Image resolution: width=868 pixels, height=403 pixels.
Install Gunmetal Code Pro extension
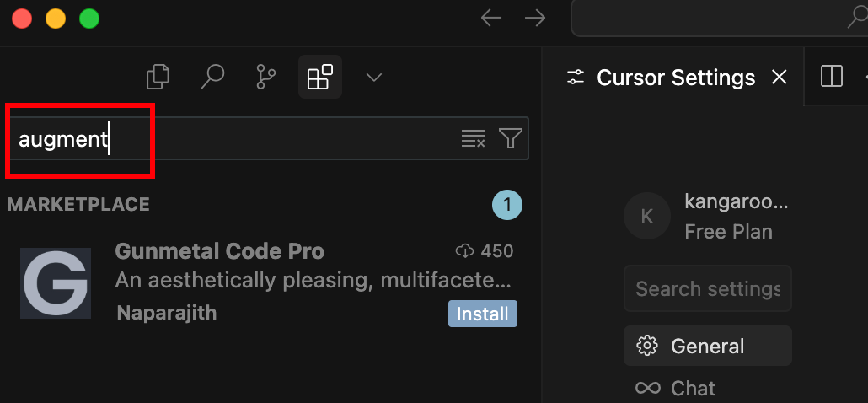pyautogui.click(x=483, y=314)
